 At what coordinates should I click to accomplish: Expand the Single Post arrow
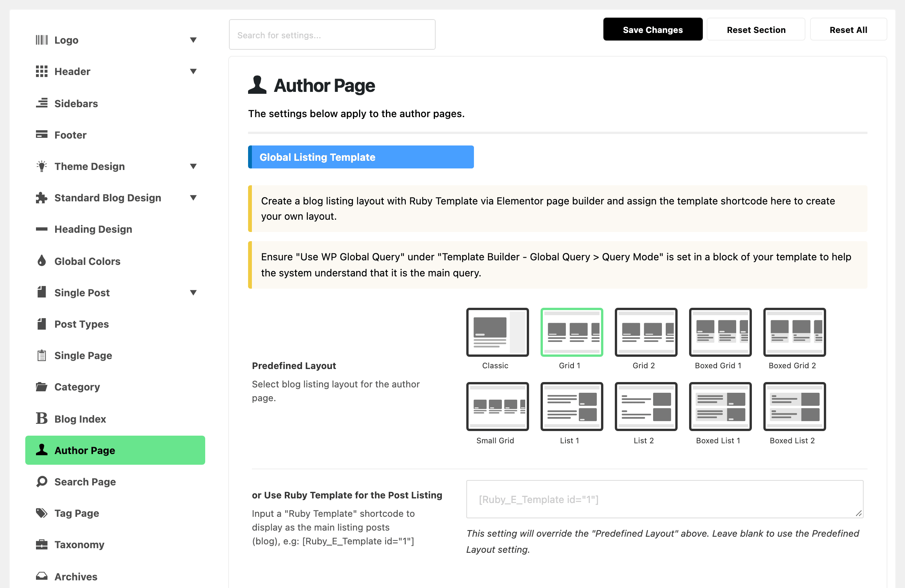coord(193,292)
